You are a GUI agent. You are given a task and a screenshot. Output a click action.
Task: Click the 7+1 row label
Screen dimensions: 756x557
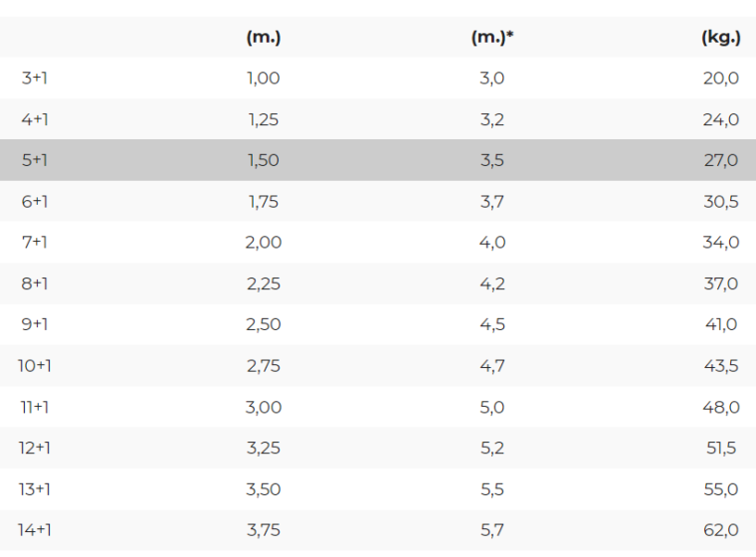tap(34, 243)
